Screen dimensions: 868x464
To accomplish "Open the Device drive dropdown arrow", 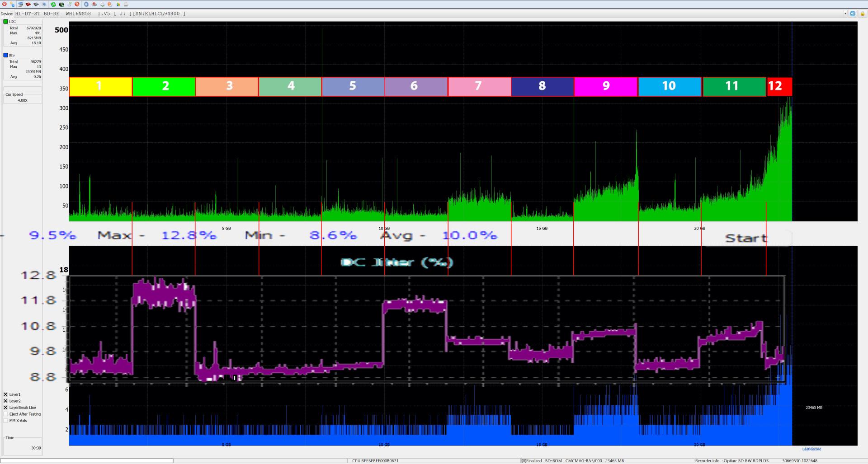I will click(x=845, y=14).
